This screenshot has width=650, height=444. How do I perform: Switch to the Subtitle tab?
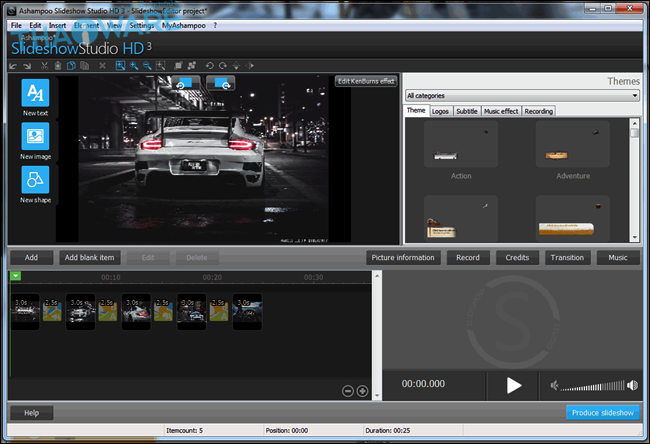(x=466, y=111)
